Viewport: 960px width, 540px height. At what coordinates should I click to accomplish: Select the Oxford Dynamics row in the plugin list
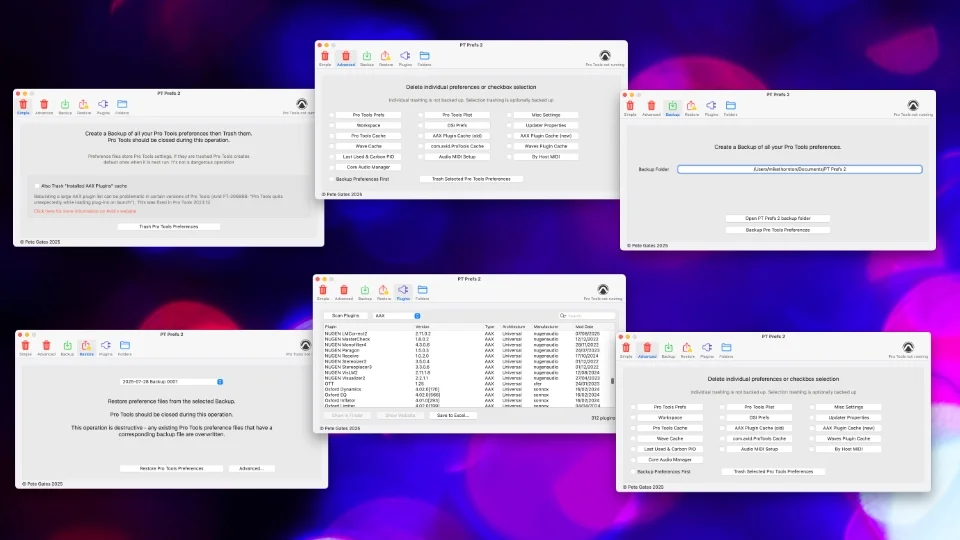click(x=468, y=389)
